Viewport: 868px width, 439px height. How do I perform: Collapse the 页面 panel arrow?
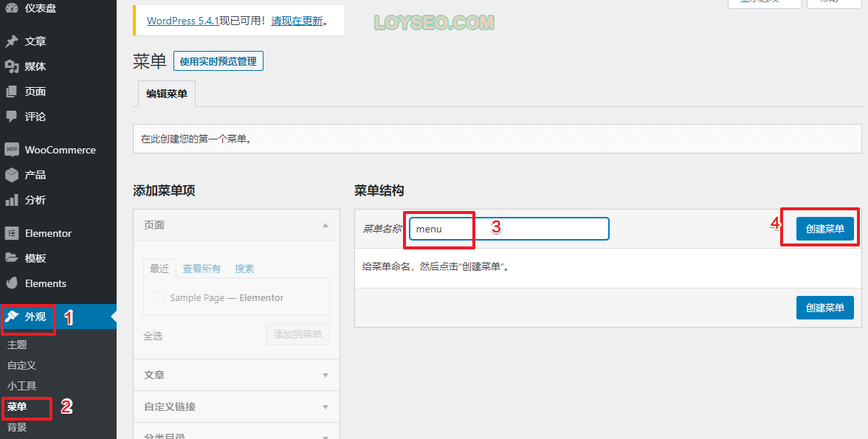click(x=325, y=225)
